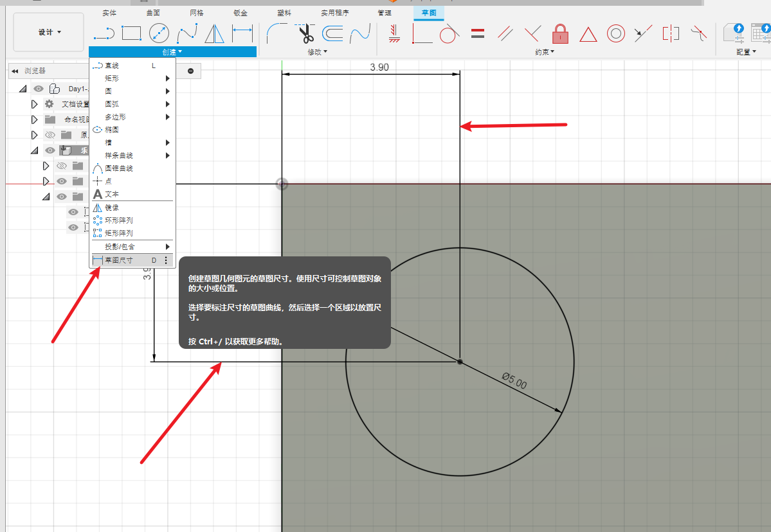Open the 约束 panel dropdown
The image size is (771, 532).
click(544, 52)
